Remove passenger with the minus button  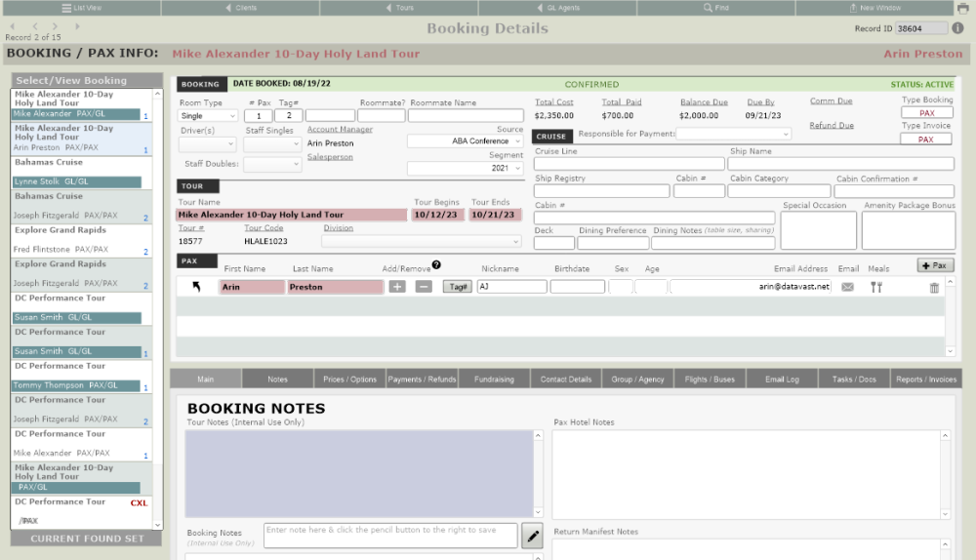(x=424, y=286)
